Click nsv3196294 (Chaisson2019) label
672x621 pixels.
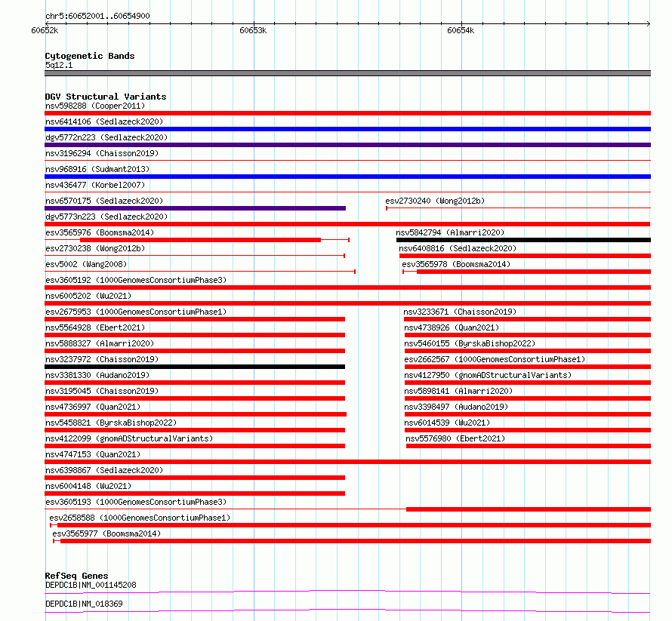102,153
